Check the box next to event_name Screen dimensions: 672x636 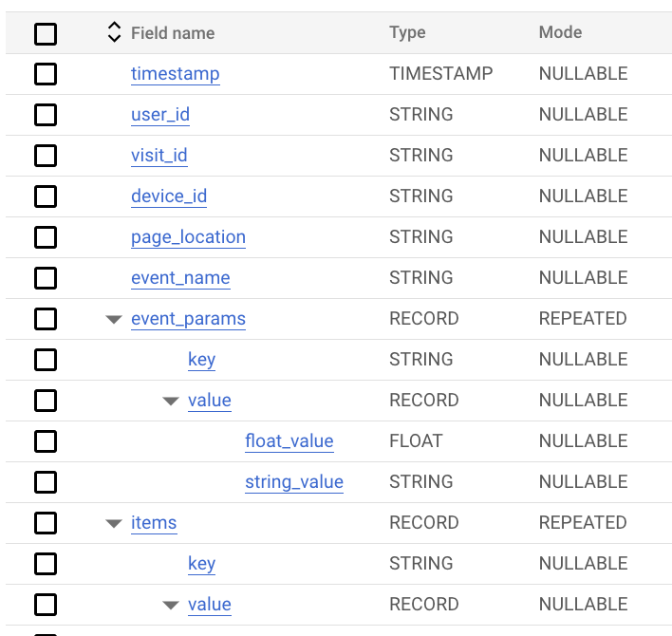(46, 278)
